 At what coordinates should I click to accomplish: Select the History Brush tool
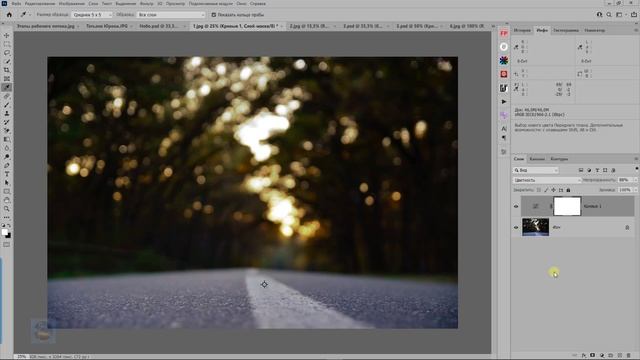[7, 122]
